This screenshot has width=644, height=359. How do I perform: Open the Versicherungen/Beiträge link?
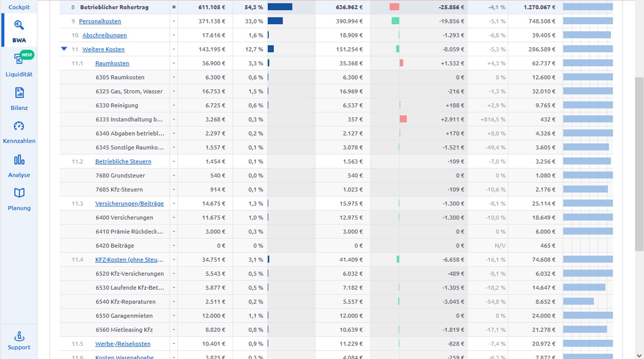click(129, 203)
